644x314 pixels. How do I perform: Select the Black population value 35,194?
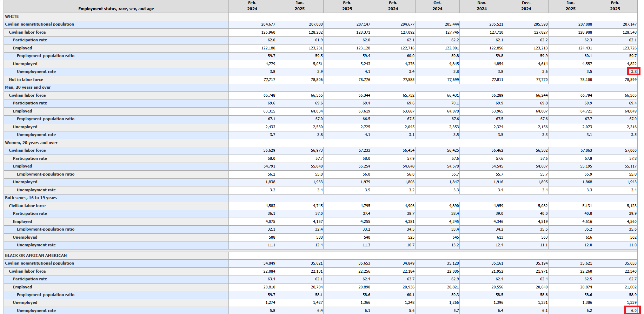(542, 263)
